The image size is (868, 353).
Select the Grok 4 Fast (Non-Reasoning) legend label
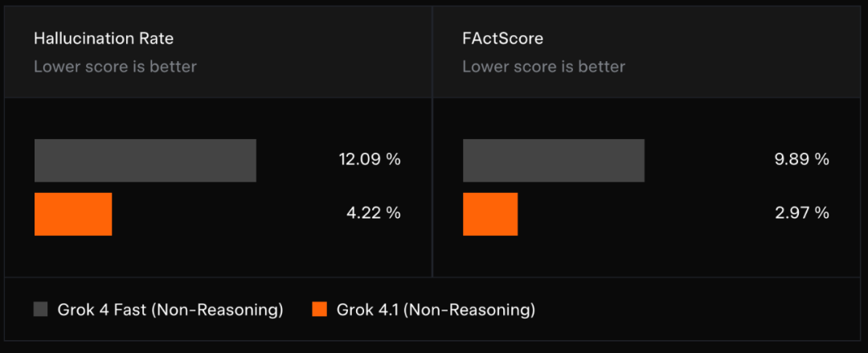(x=170, y=310)
